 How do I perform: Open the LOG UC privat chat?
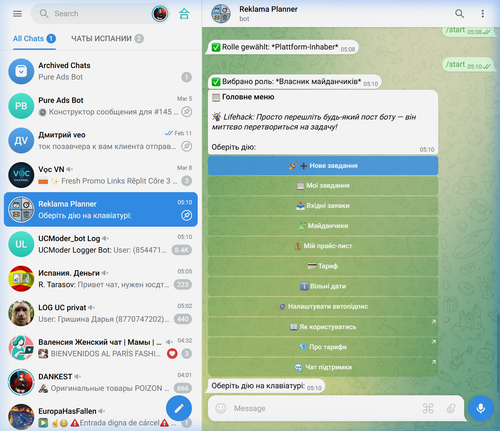pos(101,313)
